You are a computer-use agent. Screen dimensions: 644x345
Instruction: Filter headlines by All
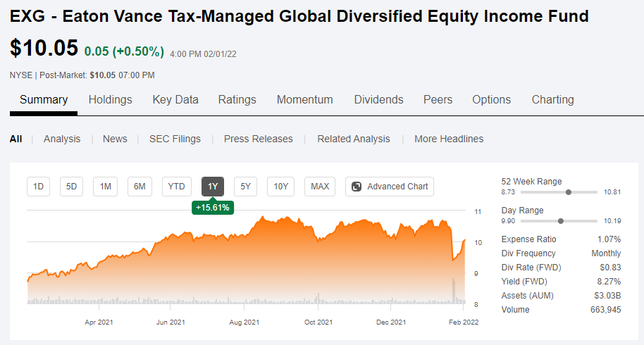click(16, 139)
